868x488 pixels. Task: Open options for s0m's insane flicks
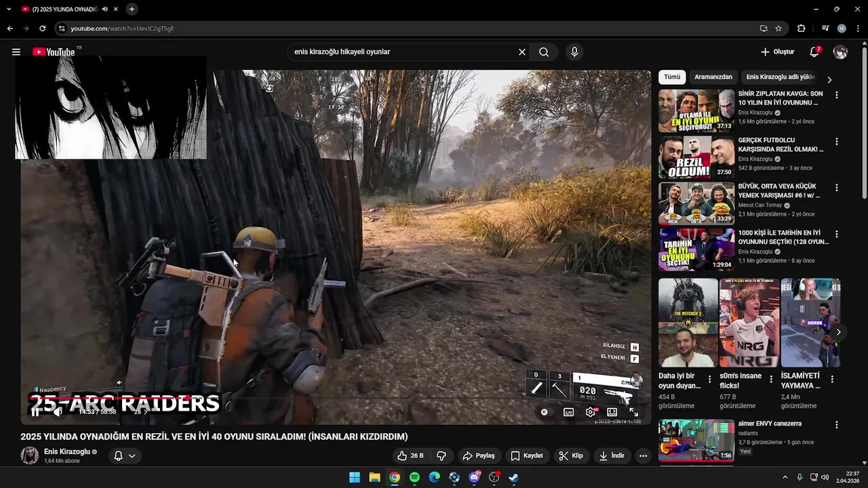pyautogui.click(x=770, y=380)
